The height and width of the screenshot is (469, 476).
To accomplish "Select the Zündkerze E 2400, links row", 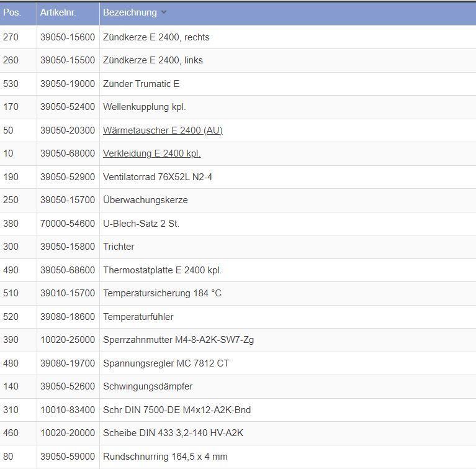I will 153,60.
